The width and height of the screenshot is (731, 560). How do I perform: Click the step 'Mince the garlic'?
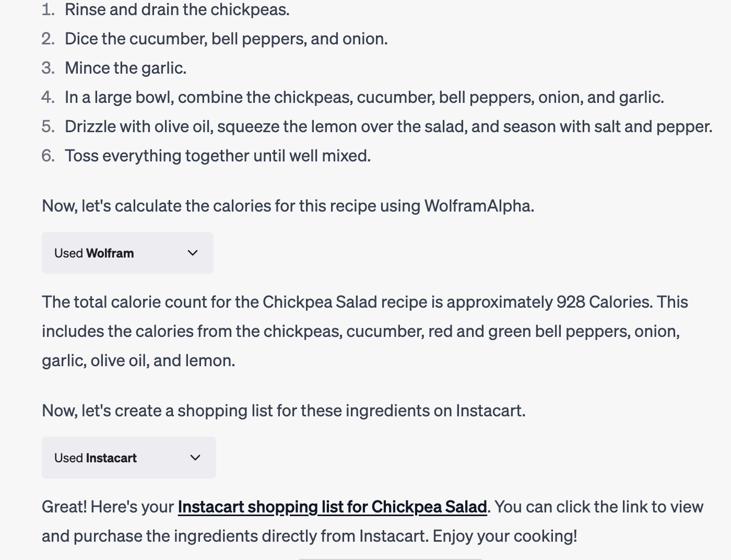pos(125,68)
